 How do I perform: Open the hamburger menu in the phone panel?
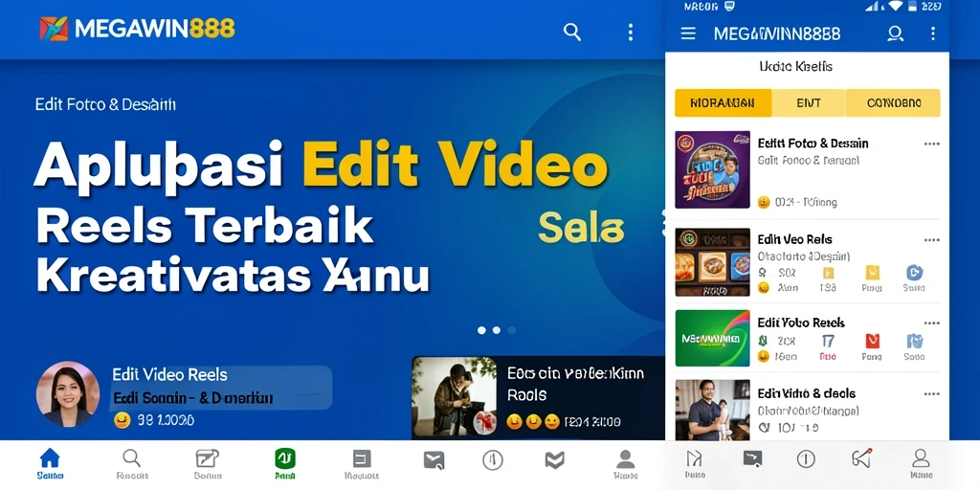tap(688, 33)
